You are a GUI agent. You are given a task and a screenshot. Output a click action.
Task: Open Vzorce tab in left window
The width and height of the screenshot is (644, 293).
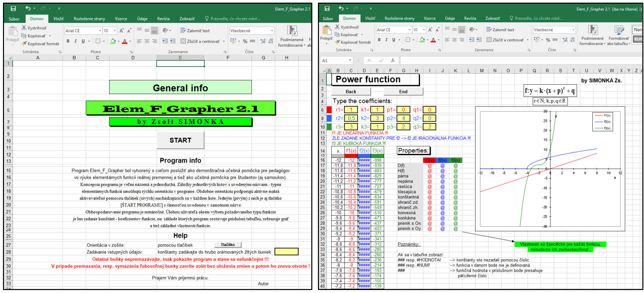pyautogui.click(x=121, y=19)
